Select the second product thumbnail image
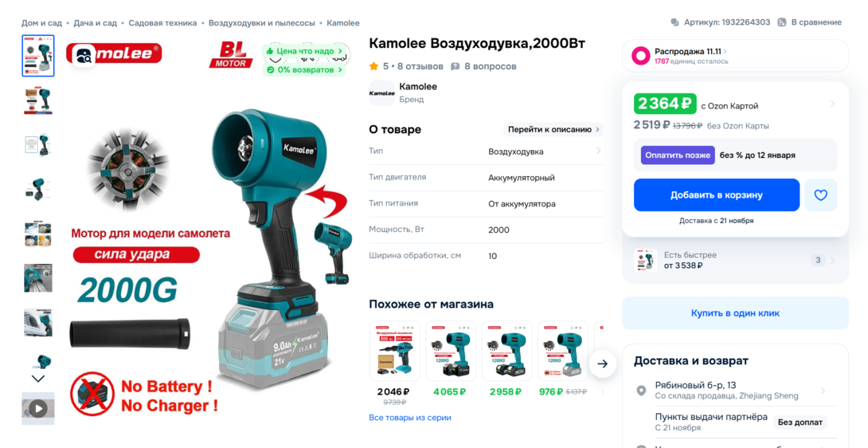 (38, 100)
